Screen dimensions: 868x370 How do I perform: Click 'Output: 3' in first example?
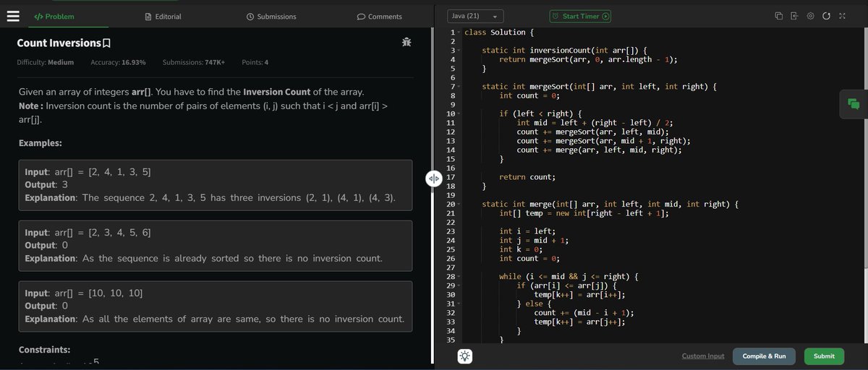coord(46,184)
